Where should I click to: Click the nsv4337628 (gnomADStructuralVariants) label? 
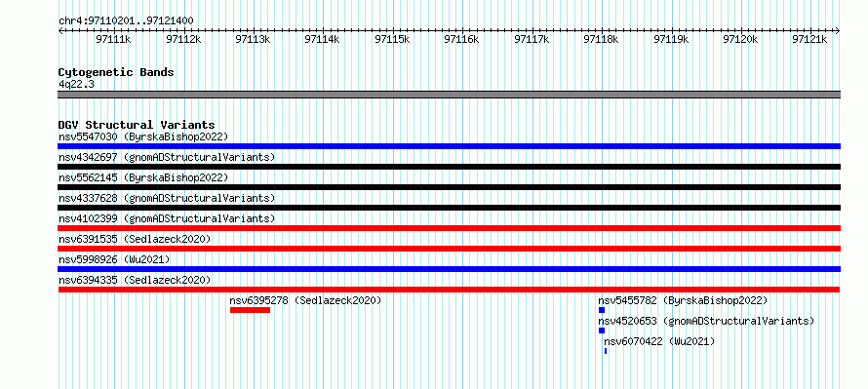coord(167,198)
